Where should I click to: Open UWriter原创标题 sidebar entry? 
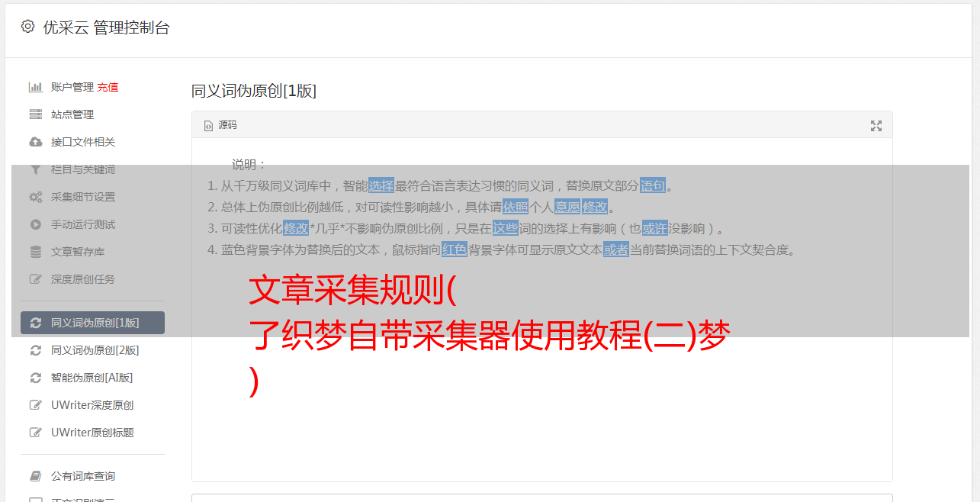click(x=93, y=433)
